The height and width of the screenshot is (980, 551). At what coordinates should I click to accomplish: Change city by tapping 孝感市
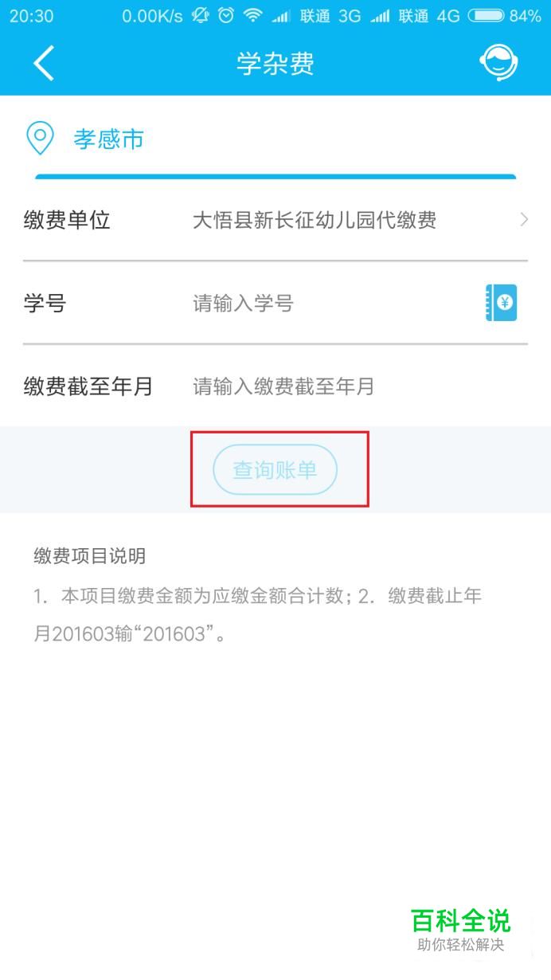click(x=109, y=139)
